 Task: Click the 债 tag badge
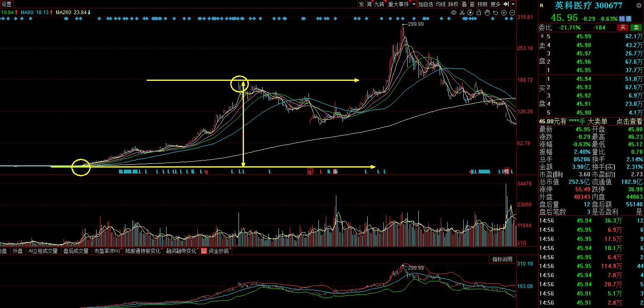tap(629, 19)
